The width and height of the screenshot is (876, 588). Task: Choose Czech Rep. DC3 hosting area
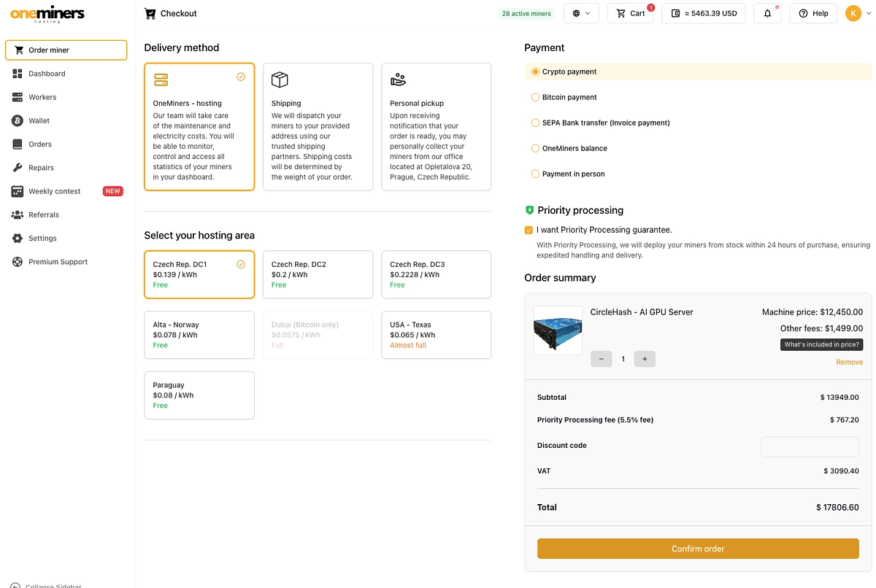coord(437,274)
